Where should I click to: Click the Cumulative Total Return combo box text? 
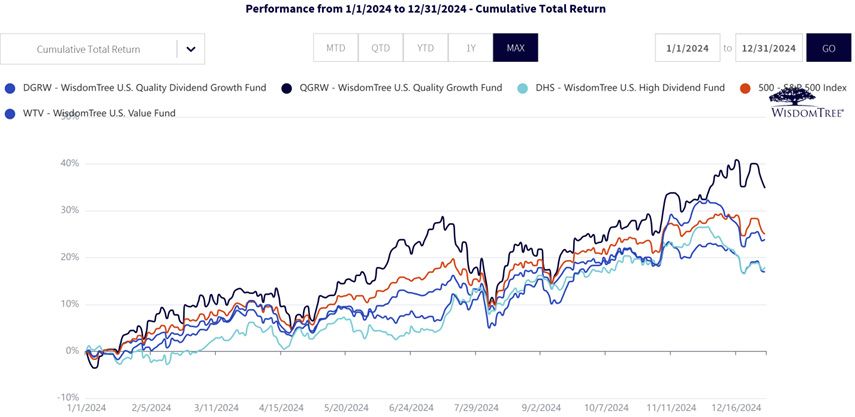[88, 49]
